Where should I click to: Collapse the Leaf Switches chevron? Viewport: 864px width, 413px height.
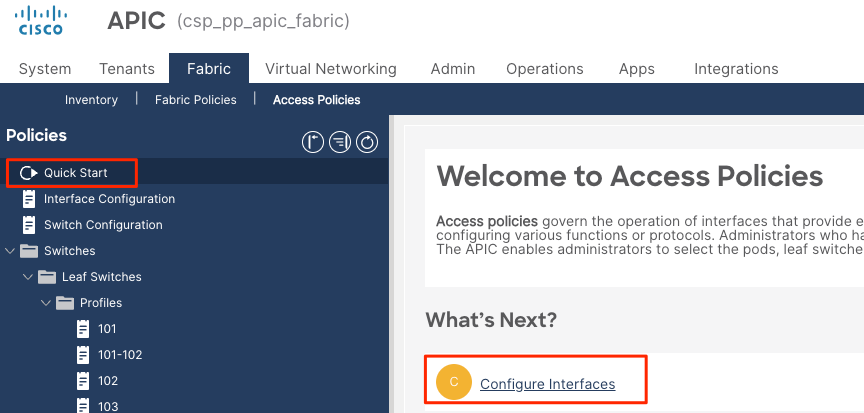pyautogui.click(x=28, y=277)
